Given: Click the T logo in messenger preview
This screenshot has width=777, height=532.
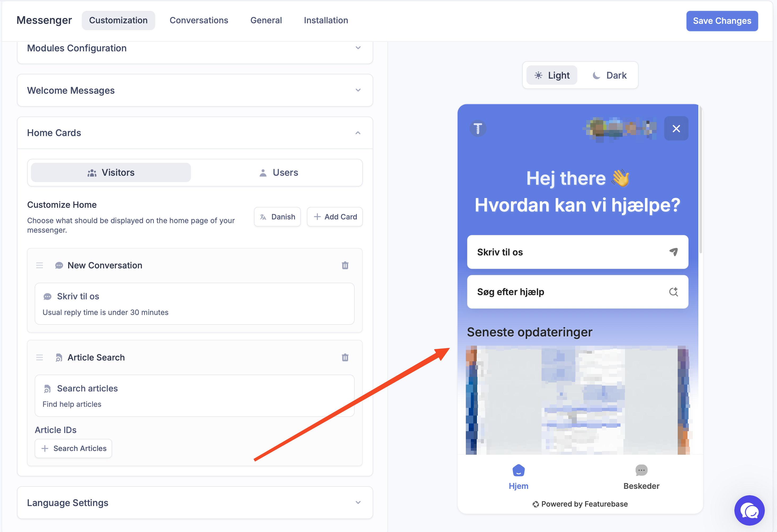Looking at the screenshot, I should point(478,128).
